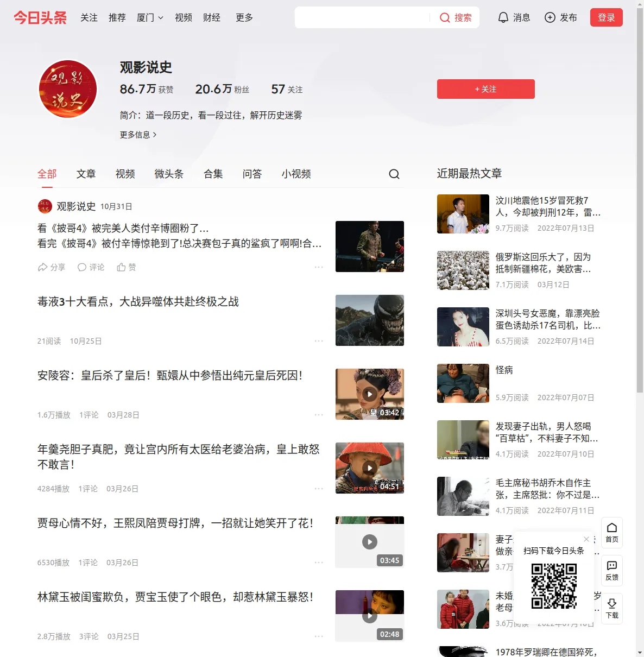Click the search icon beside the content tabs
Viewport: 644px width, 657px height.
[394, 174]
